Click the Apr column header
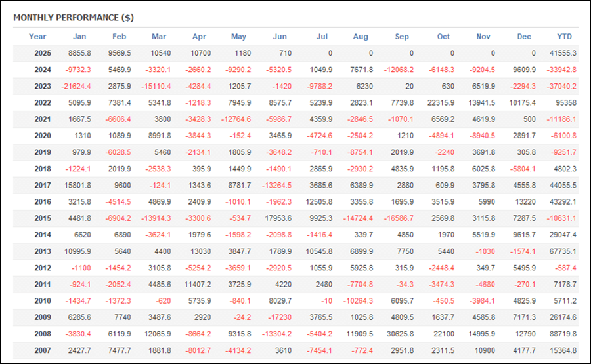The height and width of the screenshot is (364, 591). pos(199,37)
